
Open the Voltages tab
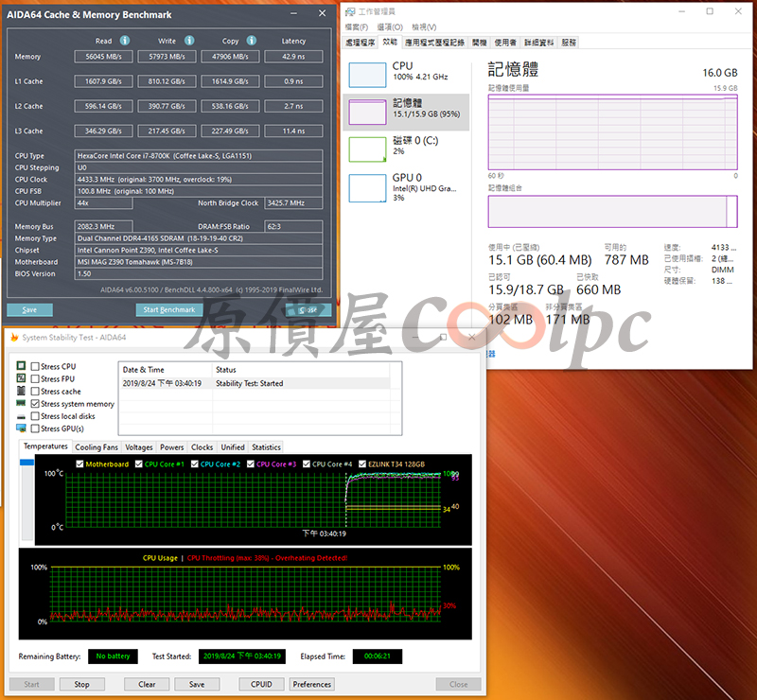point(139,446)
